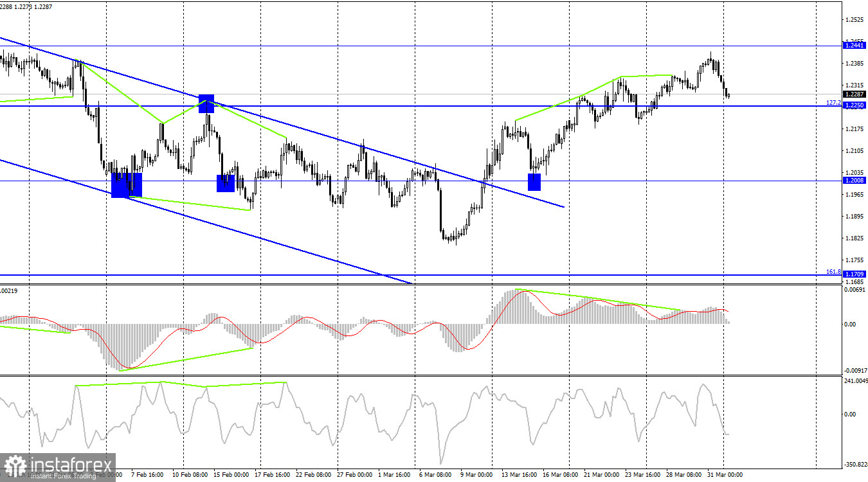Click the 1.2441 resistance level label

click(x=854, y=46)
